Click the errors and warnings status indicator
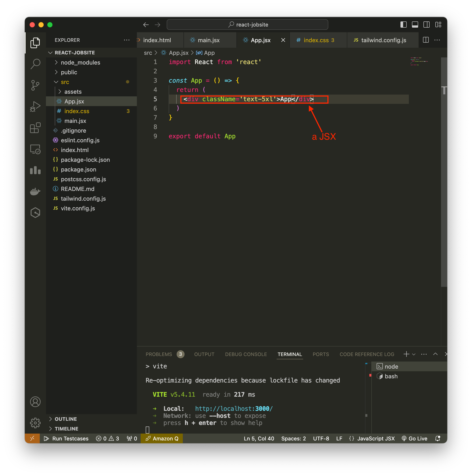Screen dimensions: 472x476 click(x=108, y=439)
